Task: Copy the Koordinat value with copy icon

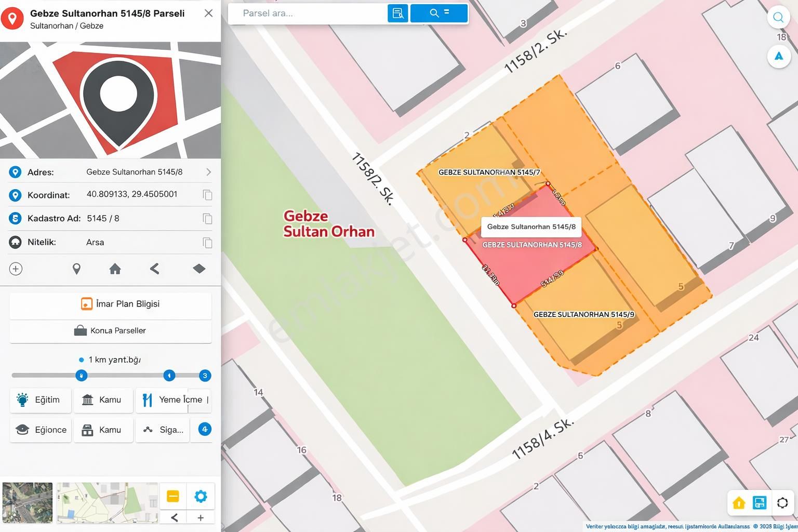Action: pyautogui.click(x=207, y=195)
